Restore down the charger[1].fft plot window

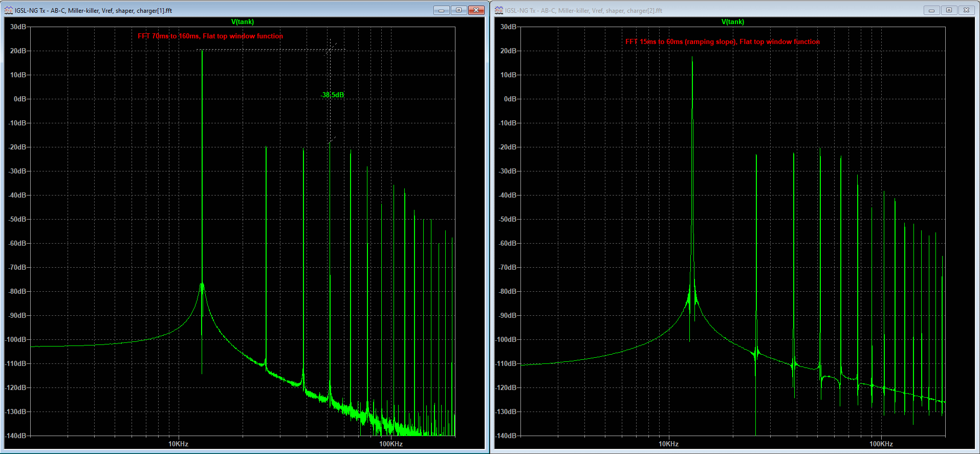[x=459, y=10]
